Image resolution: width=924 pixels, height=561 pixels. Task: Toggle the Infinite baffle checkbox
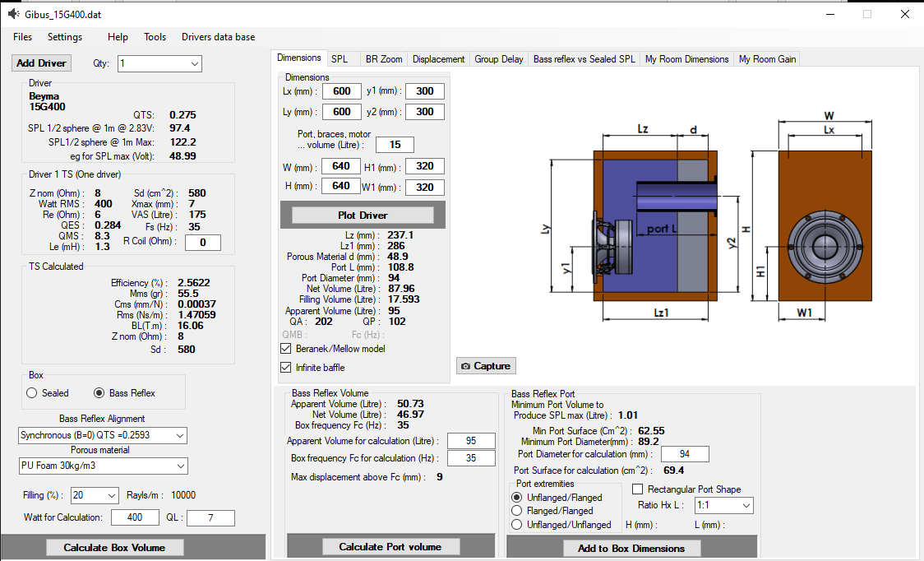click(287, 368)
